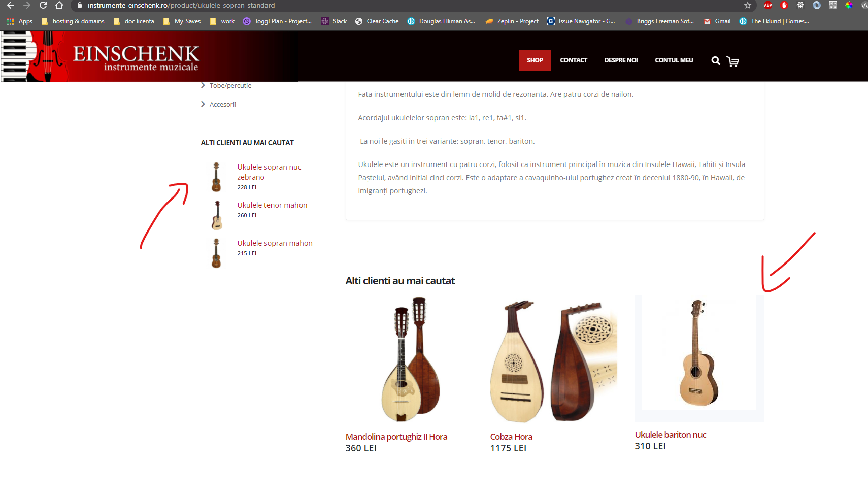Expand the Tobe/percutie category chevron

pos(203,85)
